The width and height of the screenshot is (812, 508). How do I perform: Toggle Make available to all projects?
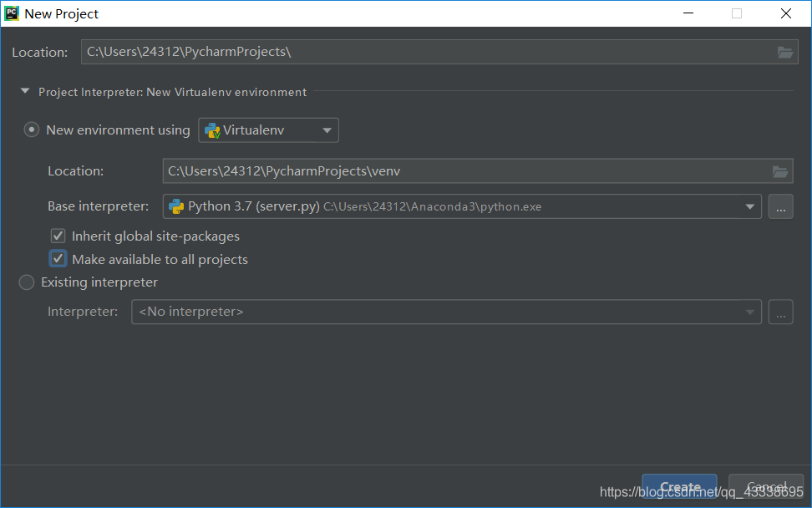[x=58, y=258]
